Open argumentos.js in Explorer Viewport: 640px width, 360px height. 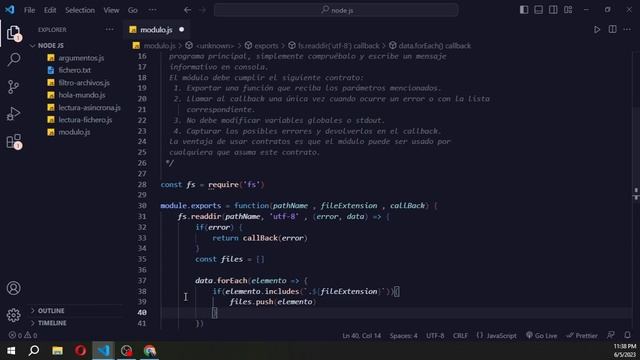(81, 58)
